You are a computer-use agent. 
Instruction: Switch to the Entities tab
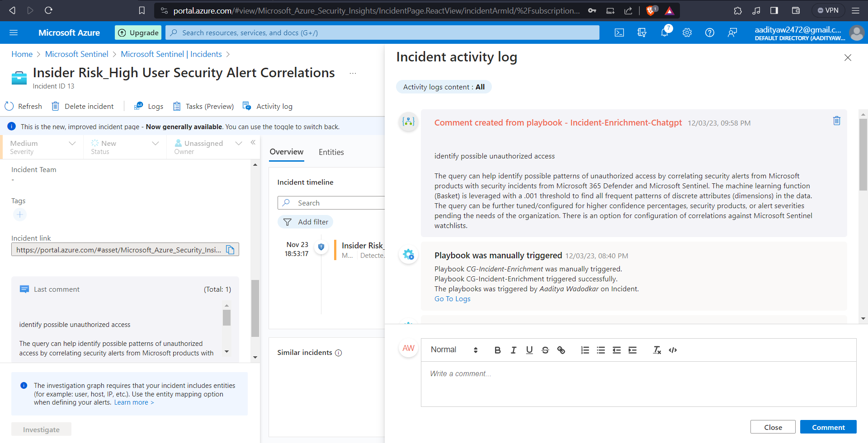331,152
